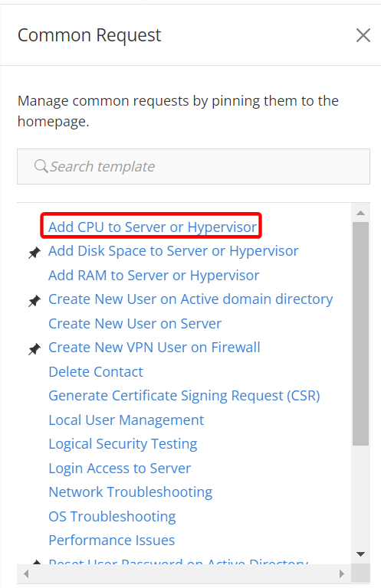This screenshot has width=381, height=588.
Task: Click the vertical scrollbar up arrow
Action: pos(361,213)
